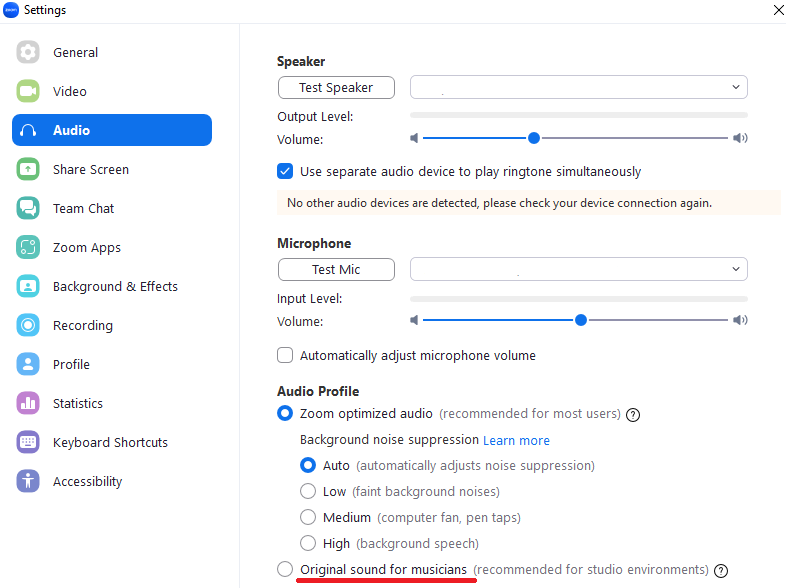This screenshot has height=588, width=786.
Task: Open Team Chat via its bubble icon
Action: coord(28,208)
